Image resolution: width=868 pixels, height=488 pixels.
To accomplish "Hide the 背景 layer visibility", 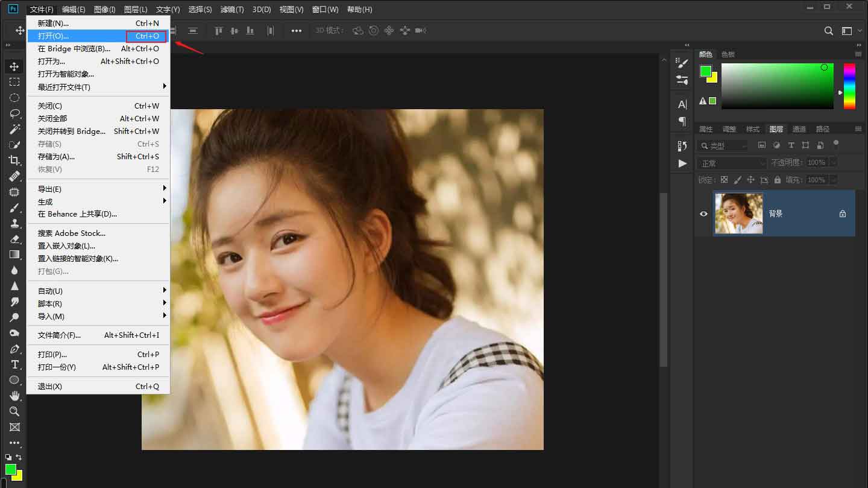I will 704,214.
